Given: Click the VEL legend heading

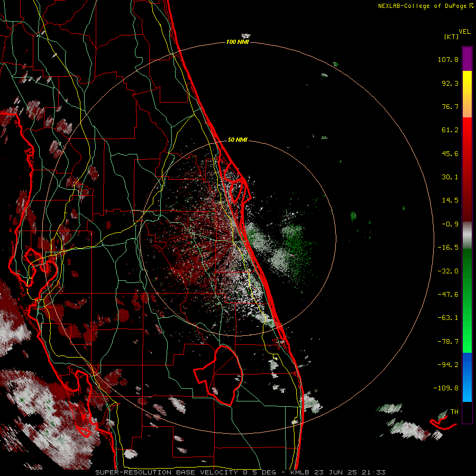Looking at the screenshot, I should click(464, 32).
